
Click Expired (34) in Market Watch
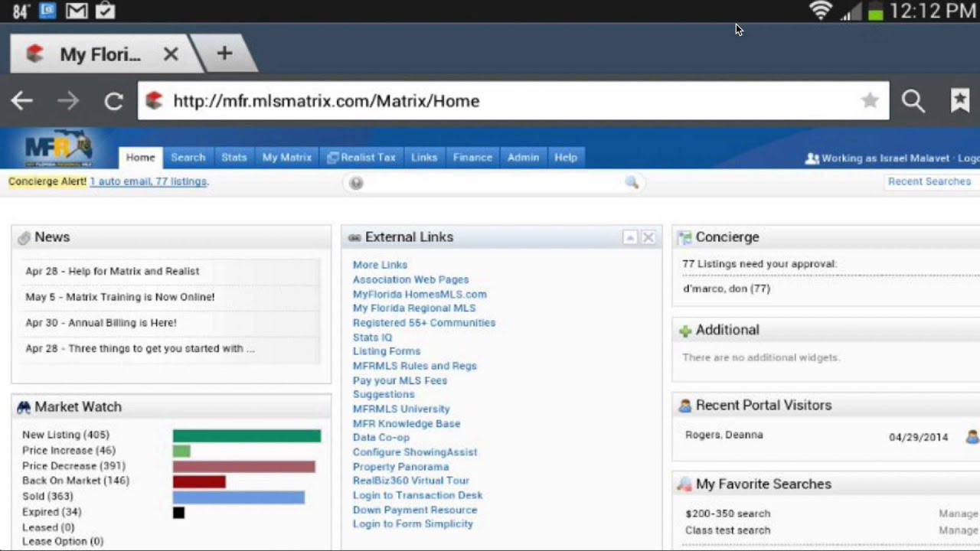[51, 512]
